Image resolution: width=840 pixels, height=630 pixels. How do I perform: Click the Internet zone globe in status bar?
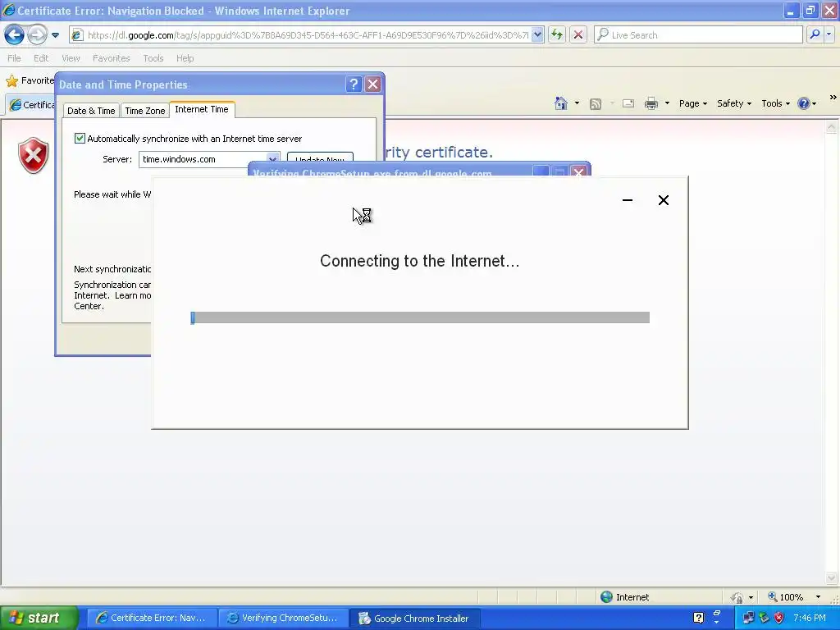point(606,597)
